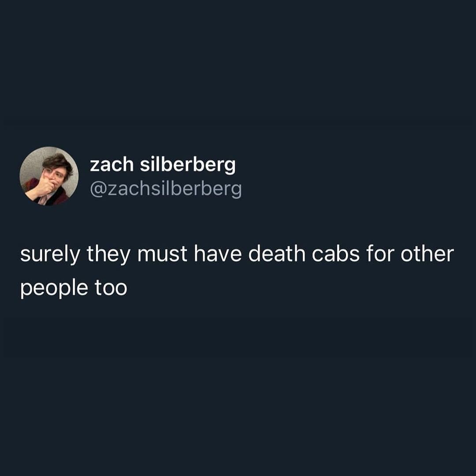Click the word 'they' in the tweet
This screenshot has height=476, width=476.
(109, 254)
